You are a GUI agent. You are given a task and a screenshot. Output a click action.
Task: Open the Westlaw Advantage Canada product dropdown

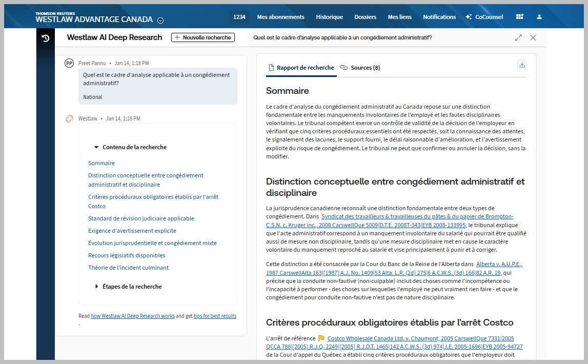[x=160, y=21]
